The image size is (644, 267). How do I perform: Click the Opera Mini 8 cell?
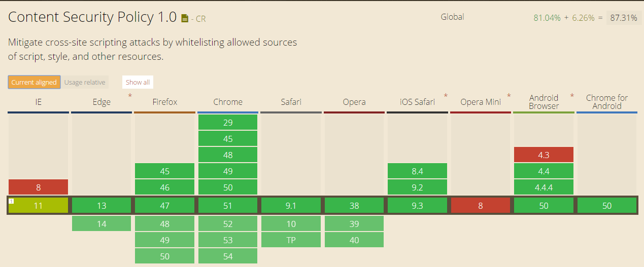[x=480, y=206]
